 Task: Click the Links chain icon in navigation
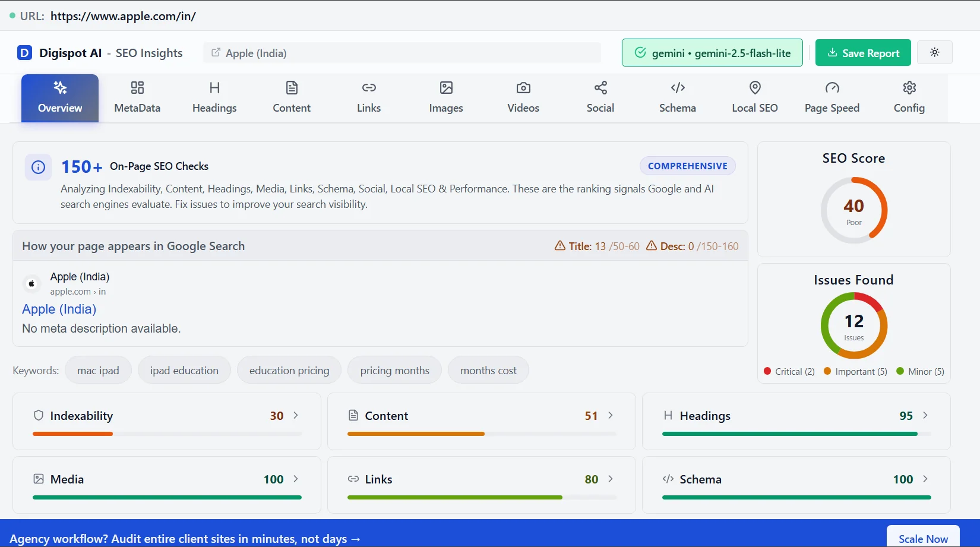tap(369, 88)
